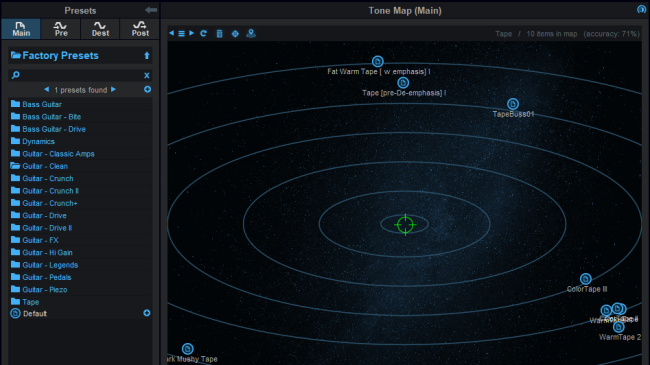Go to next tone map
The image size is (650, 365).
coord(192,33)
